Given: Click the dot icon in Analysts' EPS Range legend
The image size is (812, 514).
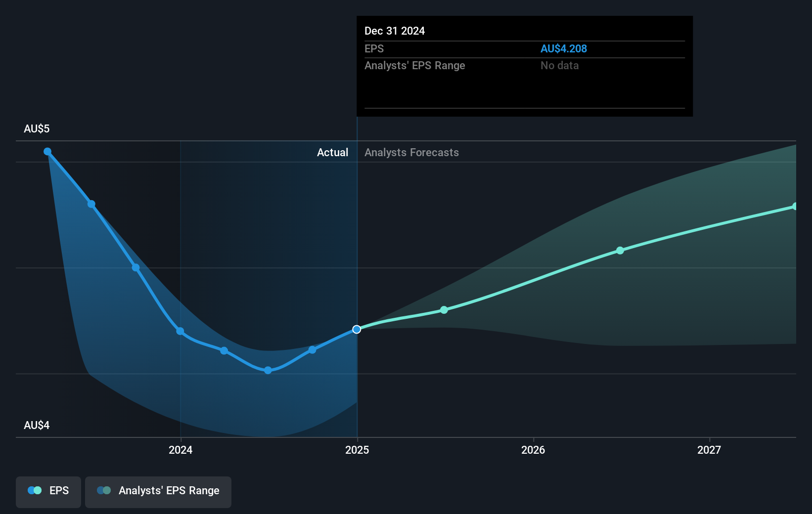Looking at the screenshot, I should (103, 490).
